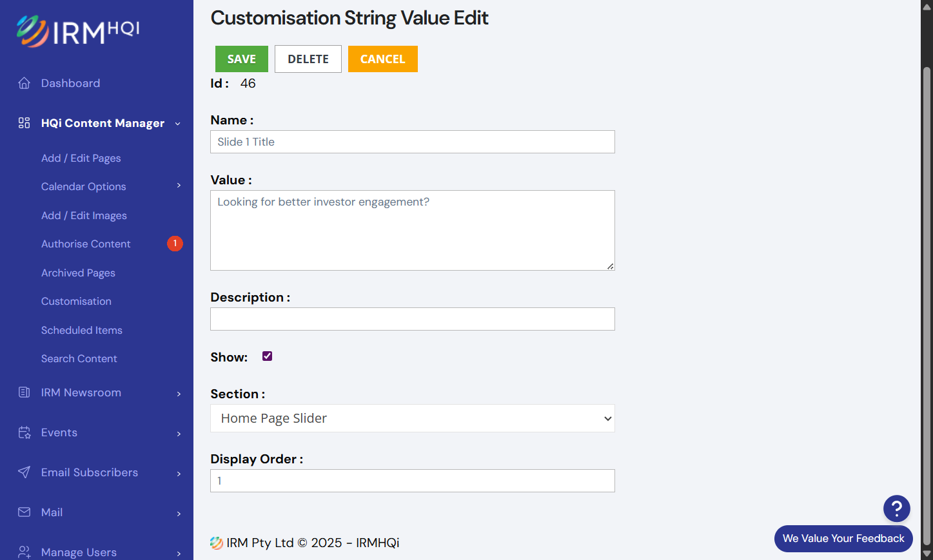The image size is (933, 560).
Task: Click the scrollbar down arrow
Action: point(927,554)
